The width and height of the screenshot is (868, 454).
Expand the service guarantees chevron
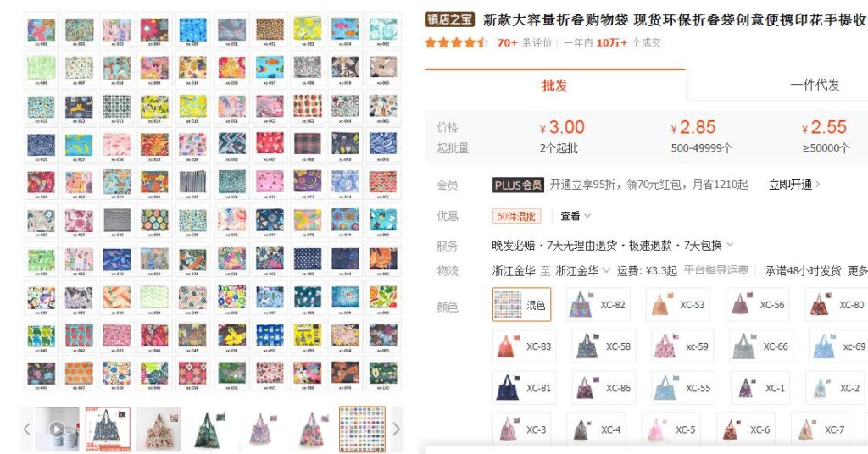(x=730, y=245)
